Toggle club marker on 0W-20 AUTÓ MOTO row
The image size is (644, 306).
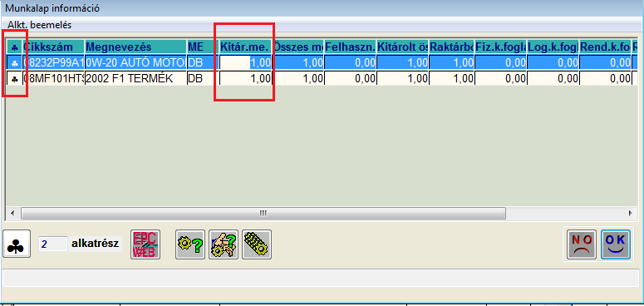pyautogui.click(x=14, y=62)
